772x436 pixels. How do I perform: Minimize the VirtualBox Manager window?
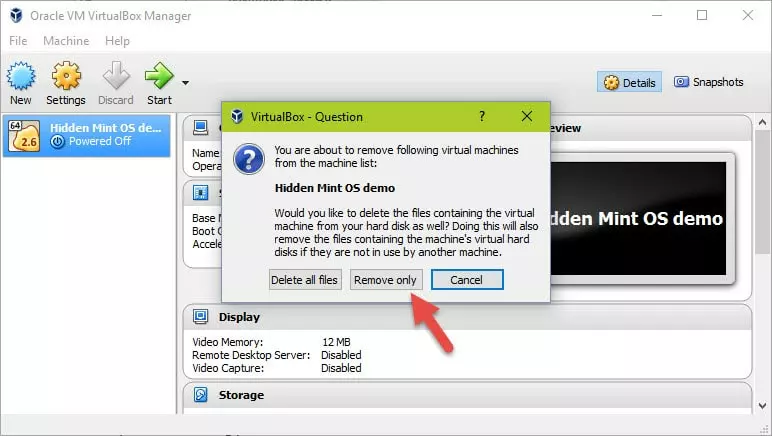point(657,15)
